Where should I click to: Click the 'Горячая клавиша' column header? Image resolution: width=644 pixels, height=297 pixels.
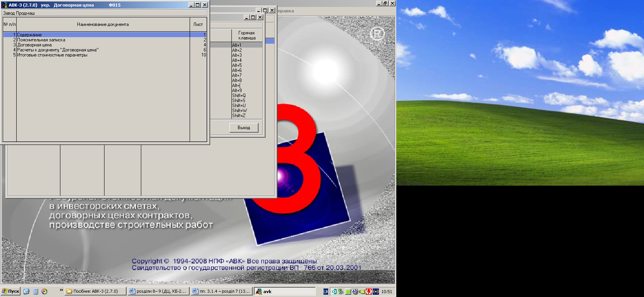tap(247, 36)
